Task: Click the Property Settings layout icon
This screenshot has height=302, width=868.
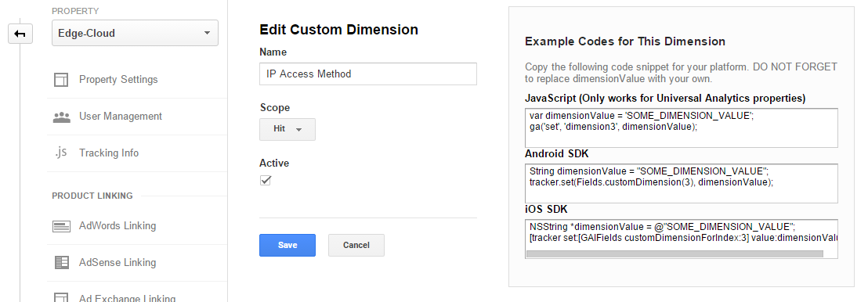Action: pos(61,80)
